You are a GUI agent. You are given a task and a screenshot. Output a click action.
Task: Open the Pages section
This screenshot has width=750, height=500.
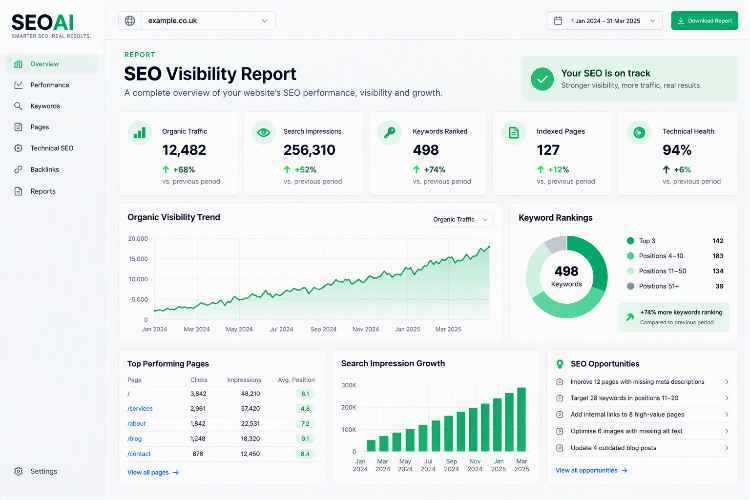(x=52, y=127)
